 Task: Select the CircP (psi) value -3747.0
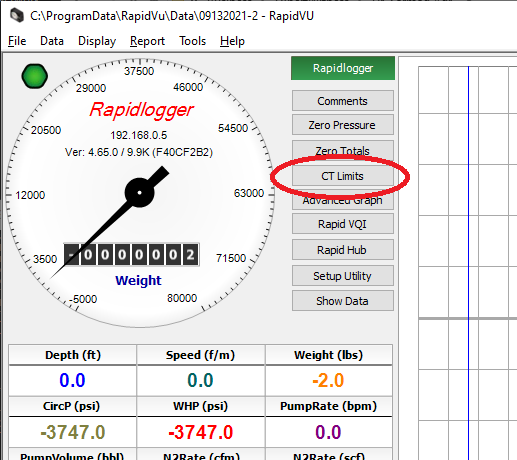click(x=73, y=432)
